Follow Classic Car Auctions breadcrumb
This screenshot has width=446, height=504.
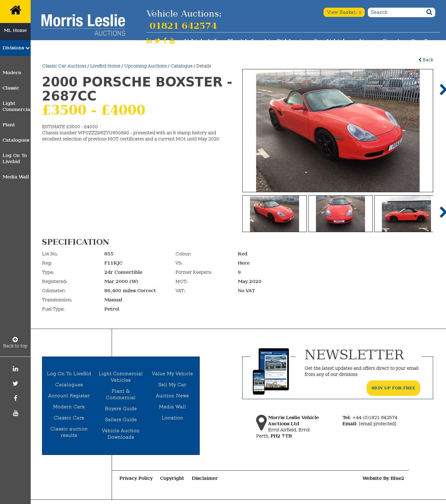click(x=64, y=66)
